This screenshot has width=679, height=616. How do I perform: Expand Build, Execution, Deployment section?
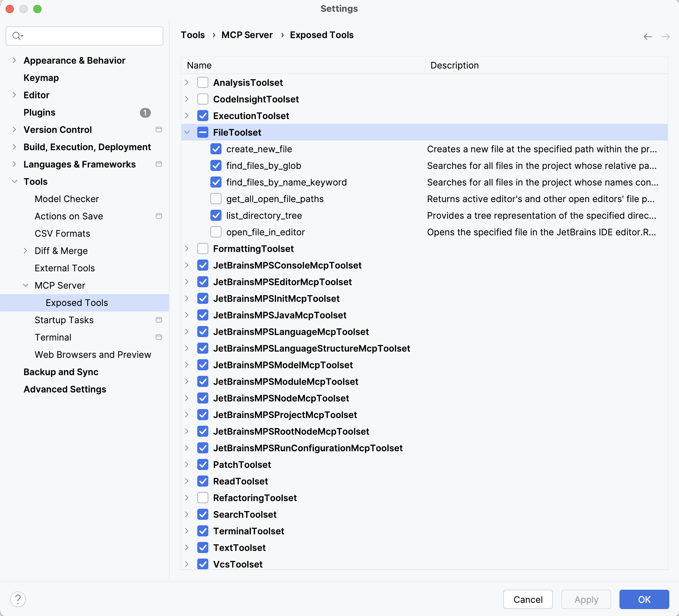tap(14, 147)
